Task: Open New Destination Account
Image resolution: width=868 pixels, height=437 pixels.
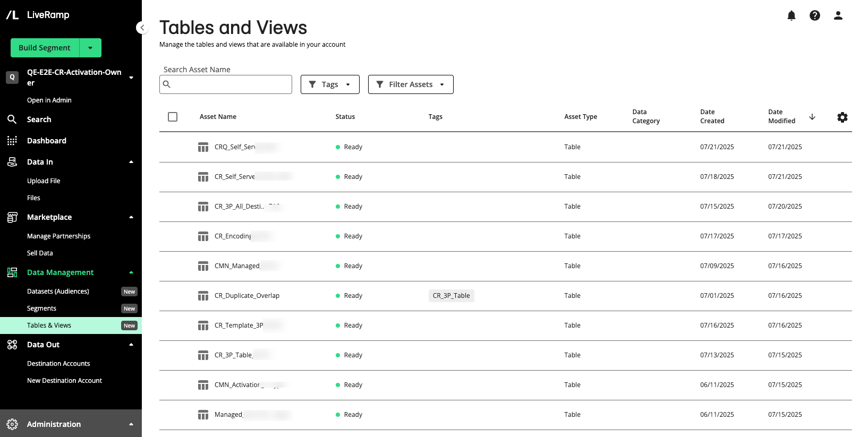Action: [64, 381]
